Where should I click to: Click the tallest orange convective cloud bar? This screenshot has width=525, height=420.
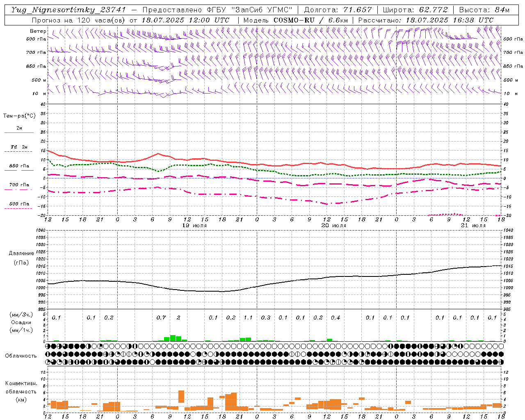[234, 402]
